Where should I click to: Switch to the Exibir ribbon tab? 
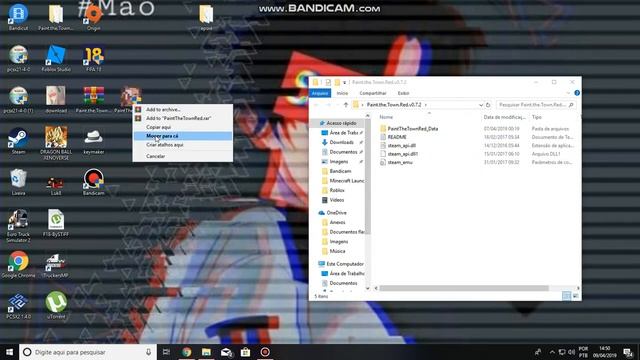403,93
